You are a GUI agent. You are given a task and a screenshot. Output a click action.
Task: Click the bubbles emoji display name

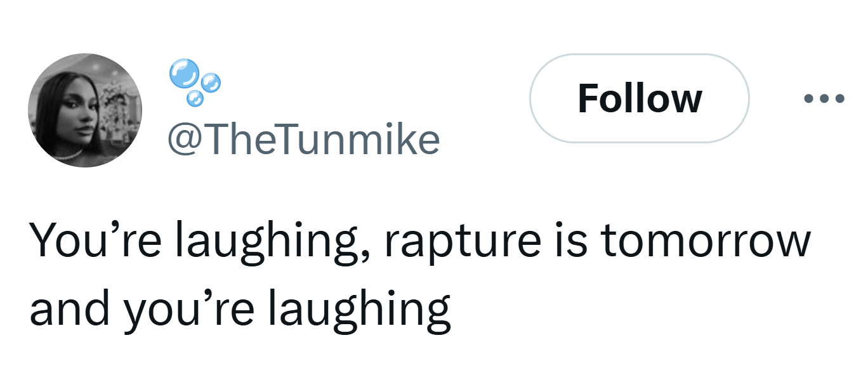(195, 82)
